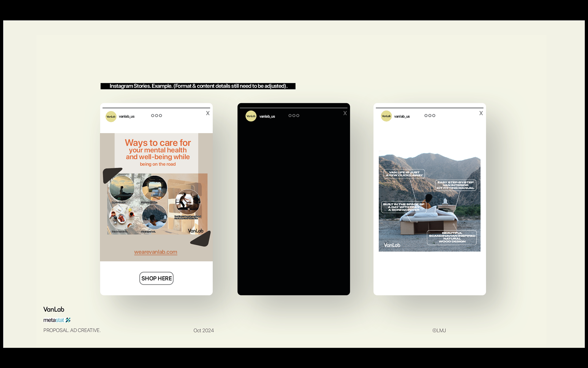Close the third story with the X
Image resolution: width=588 pixels, height=368 pixels.
tap(481, 113)
